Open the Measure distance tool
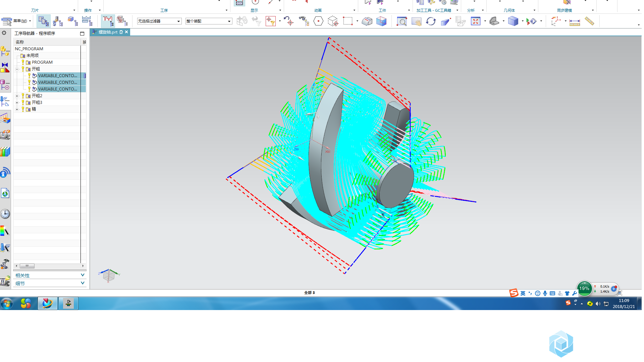The width and height of the screenshot is (644, 362). [575, 22]
